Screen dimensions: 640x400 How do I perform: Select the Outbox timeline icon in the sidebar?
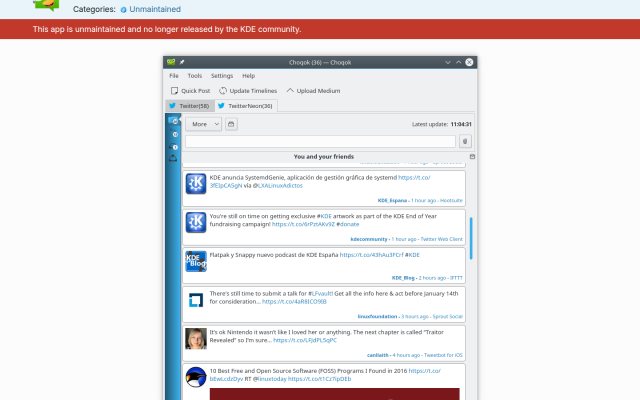(x=173, y=158)
